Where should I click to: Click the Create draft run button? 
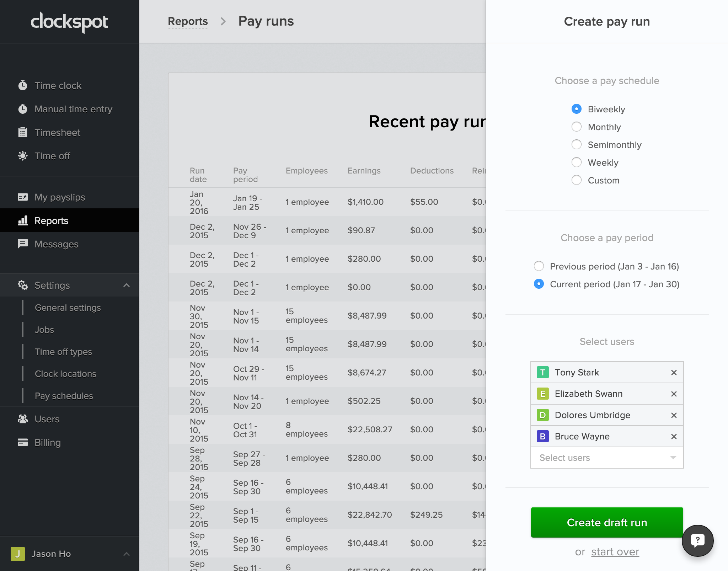pyautogui.click(x=607, y=522)
